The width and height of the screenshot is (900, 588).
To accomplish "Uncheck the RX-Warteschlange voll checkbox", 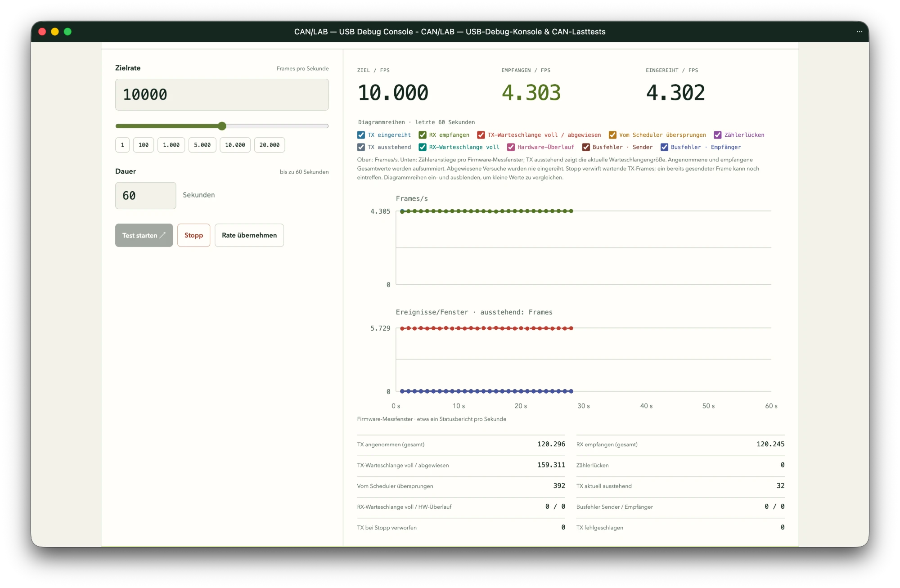I will pos(423,147).
